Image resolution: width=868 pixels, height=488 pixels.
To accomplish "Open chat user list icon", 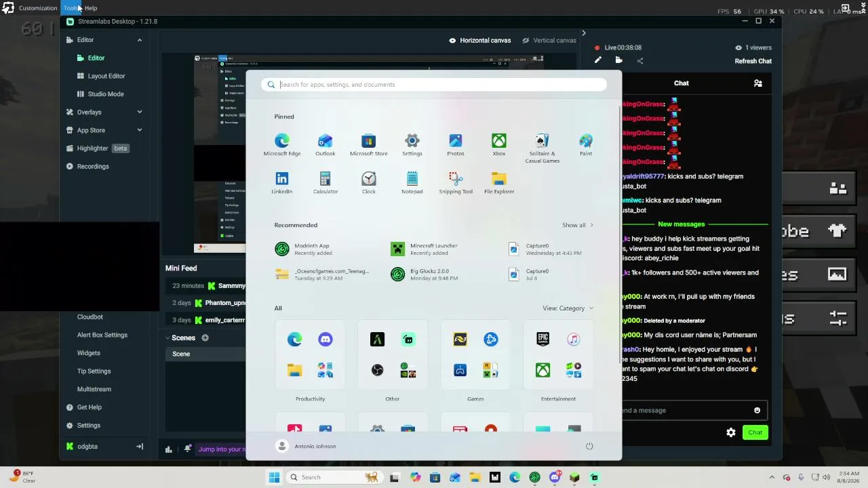I will (x=758, y=83).
